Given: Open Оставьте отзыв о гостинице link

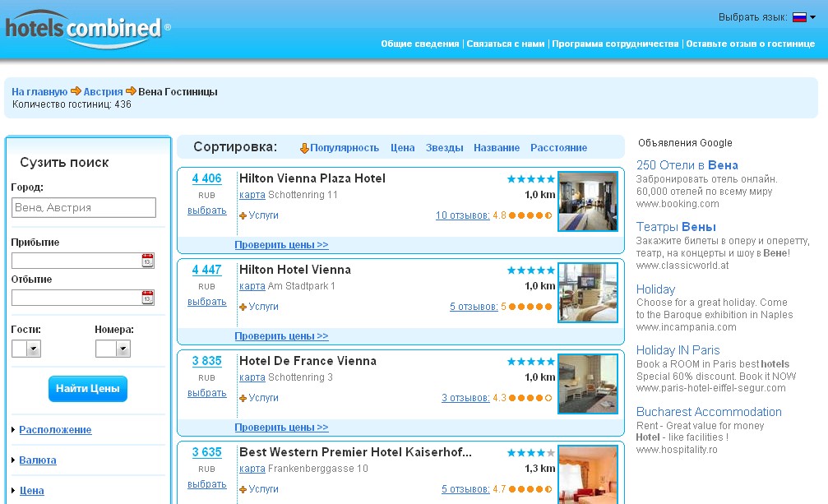Looking at the screenshot, I should (751, 44).
